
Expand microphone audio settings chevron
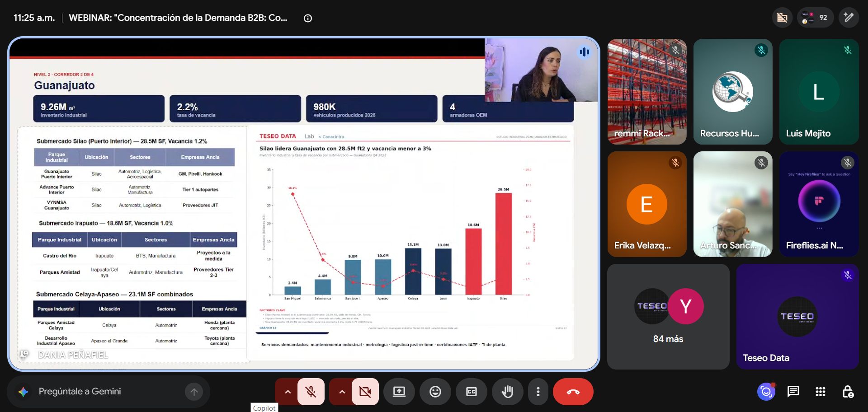288,392
